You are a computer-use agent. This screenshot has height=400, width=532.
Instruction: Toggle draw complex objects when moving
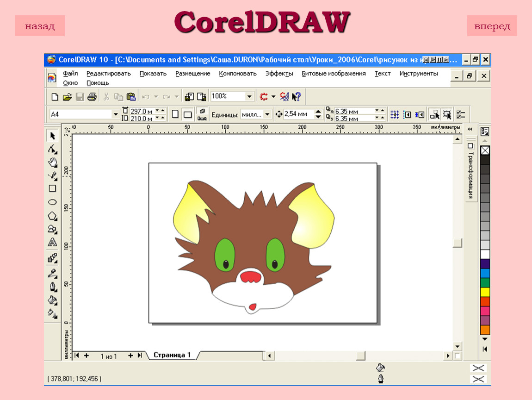[x=435, y=115]
